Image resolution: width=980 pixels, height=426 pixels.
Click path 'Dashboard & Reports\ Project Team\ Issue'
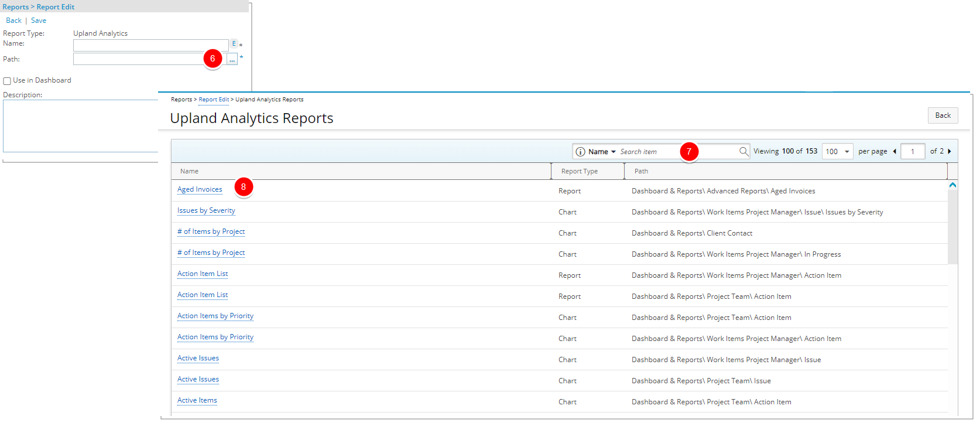pos(701,381)
